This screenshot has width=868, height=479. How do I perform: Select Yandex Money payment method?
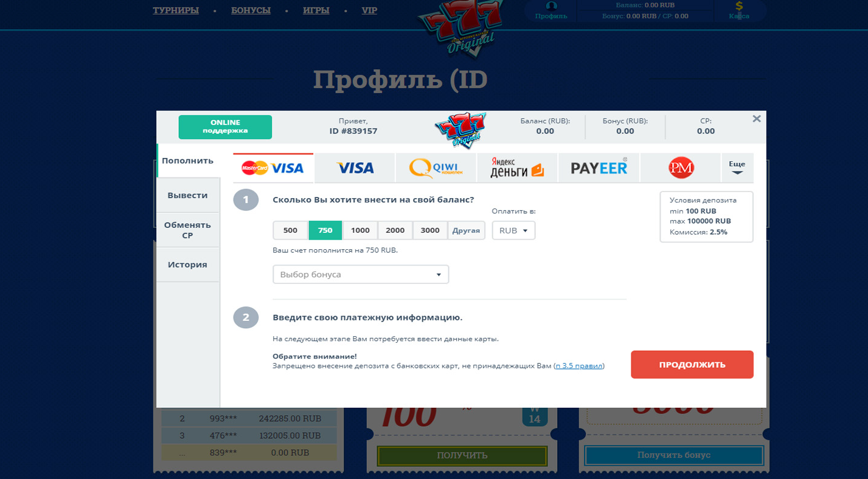(x=517, y=168)
